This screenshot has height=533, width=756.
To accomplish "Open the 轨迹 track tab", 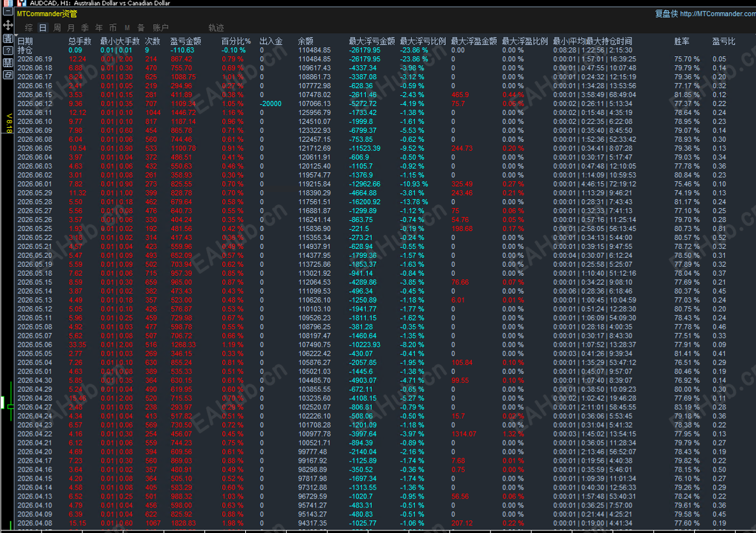I will 216,28.
